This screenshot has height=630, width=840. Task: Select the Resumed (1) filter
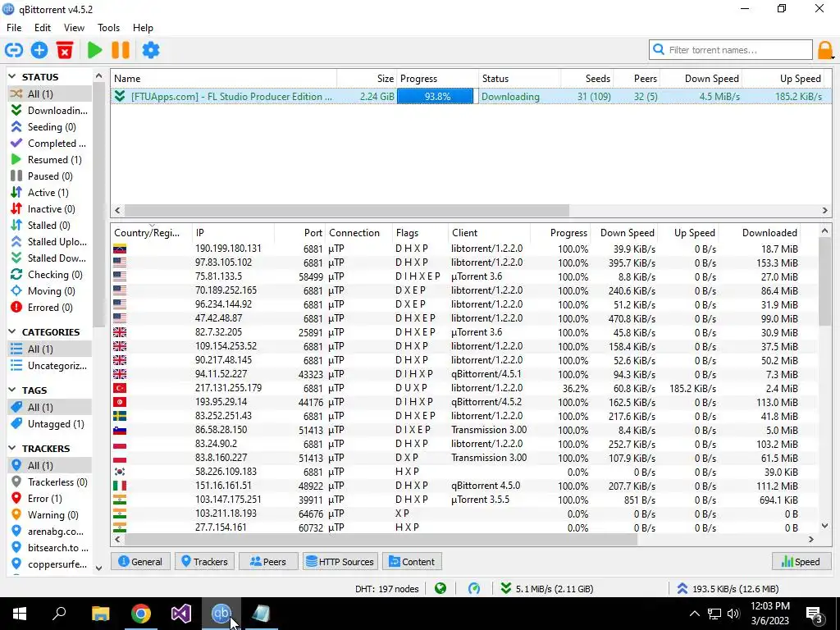[x=49, y=160]
